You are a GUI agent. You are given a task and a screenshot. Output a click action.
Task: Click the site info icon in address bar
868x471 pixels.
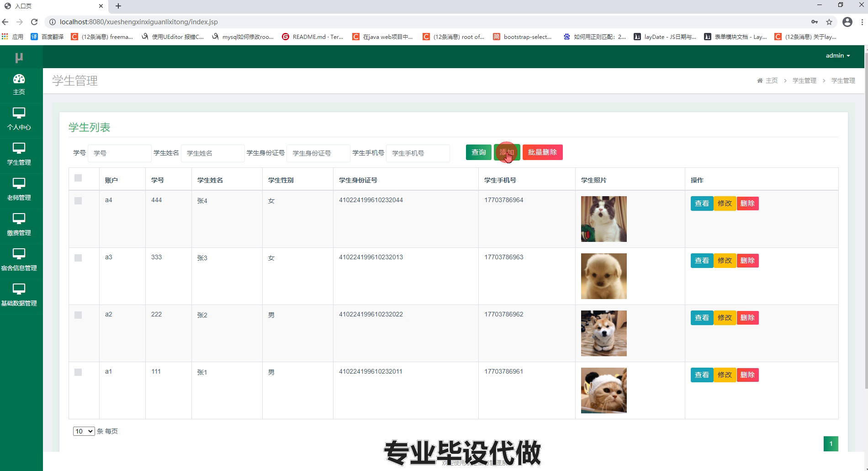(x=52, y=22)
